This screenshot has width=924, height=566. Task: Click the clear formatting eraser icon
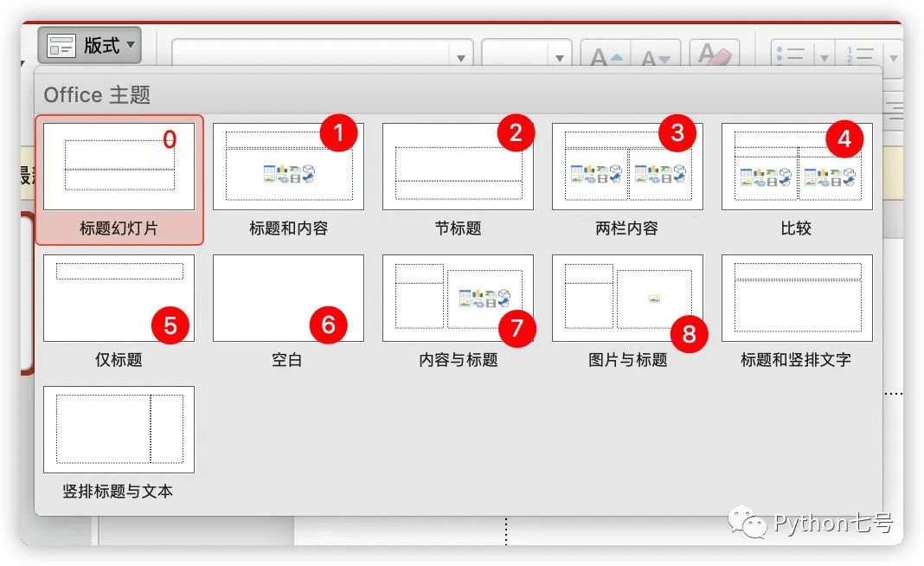(715, 55)
